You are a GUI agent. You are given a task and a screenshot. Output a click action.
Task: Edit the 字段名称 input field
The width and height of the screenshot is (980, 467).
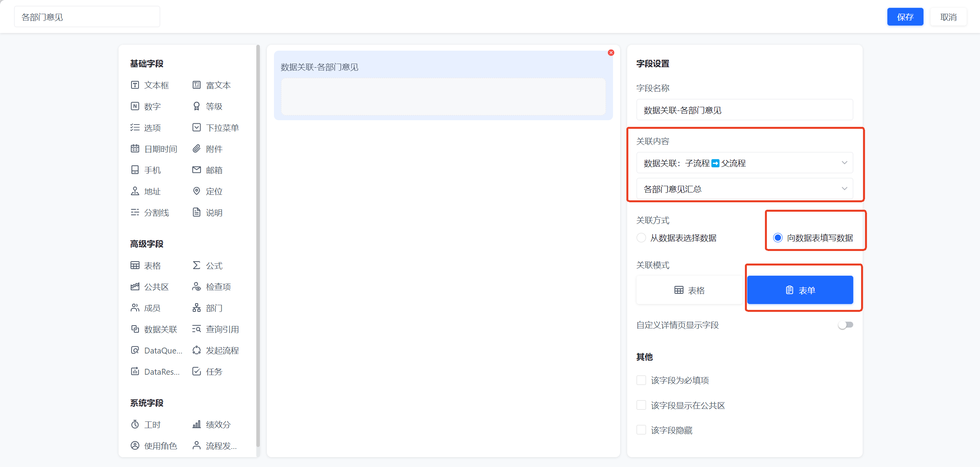(x=745, y=110)
